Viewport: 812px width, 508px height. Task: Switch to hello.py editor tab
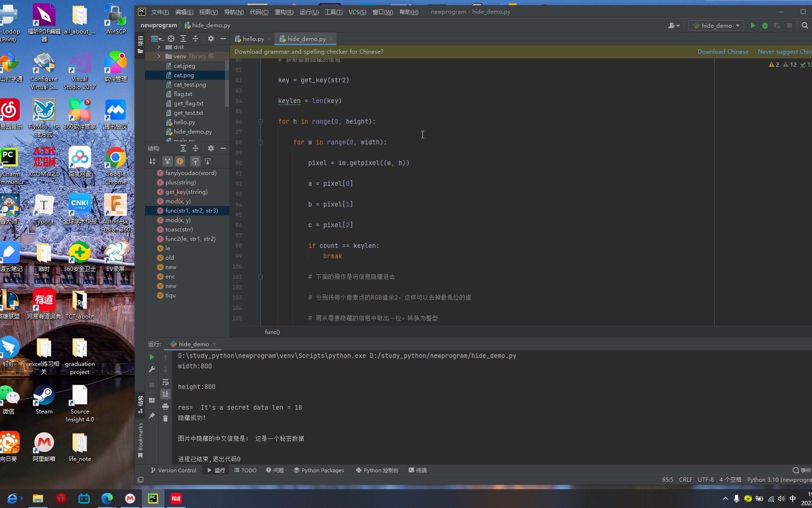tap(253, 39)
